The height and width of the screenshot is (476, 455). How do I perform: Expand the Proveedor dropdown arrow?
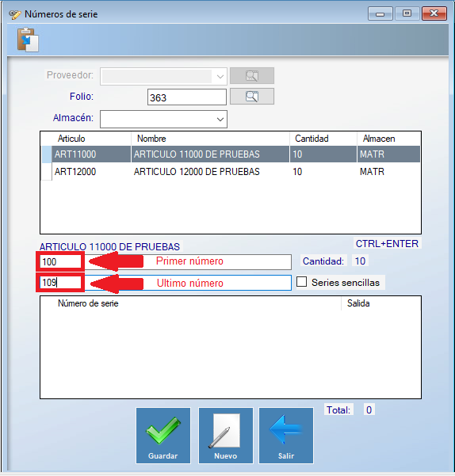220,77
